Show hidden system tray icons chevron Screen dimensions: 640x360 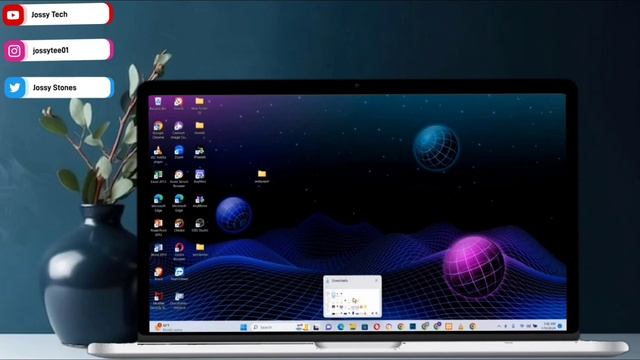tap(498, 326)
